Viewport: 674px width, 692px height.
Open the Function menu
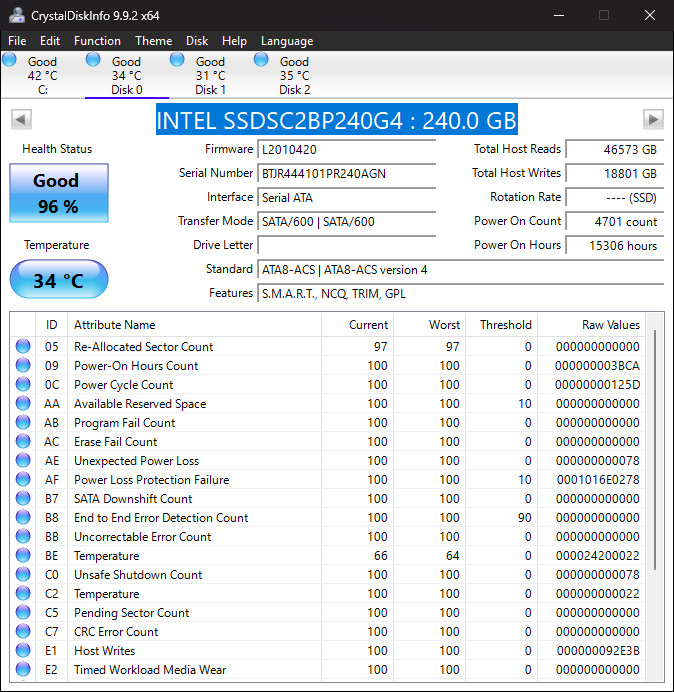tap(97, 41)
